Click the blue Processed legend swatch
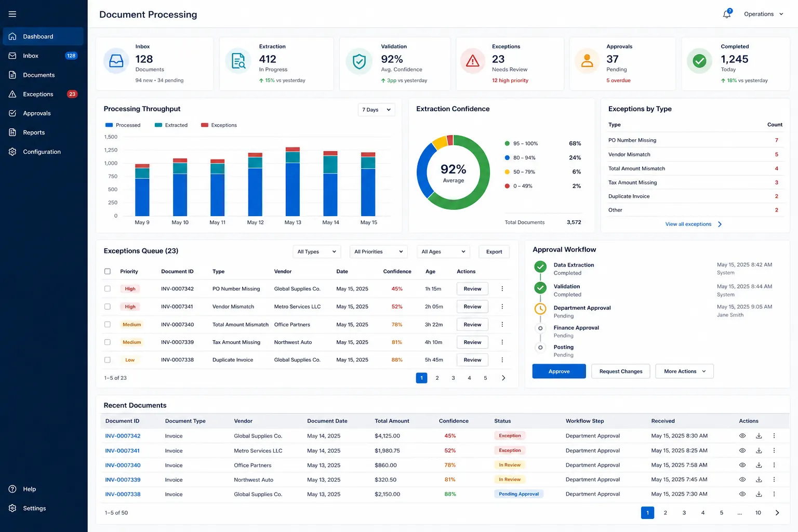This screenshot has width=798, height=532. coord(109,125)
